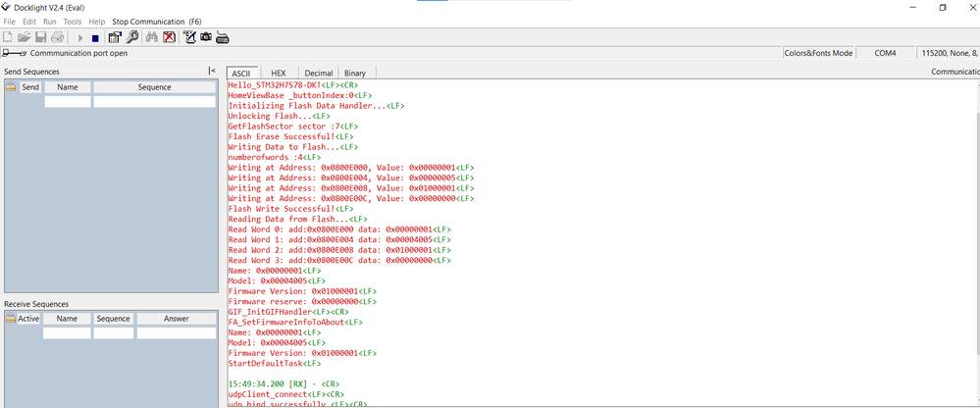This screenshot has width=980, height=408.
Task: Click Name header in Receive Sequences
Action: pos(67,319)
